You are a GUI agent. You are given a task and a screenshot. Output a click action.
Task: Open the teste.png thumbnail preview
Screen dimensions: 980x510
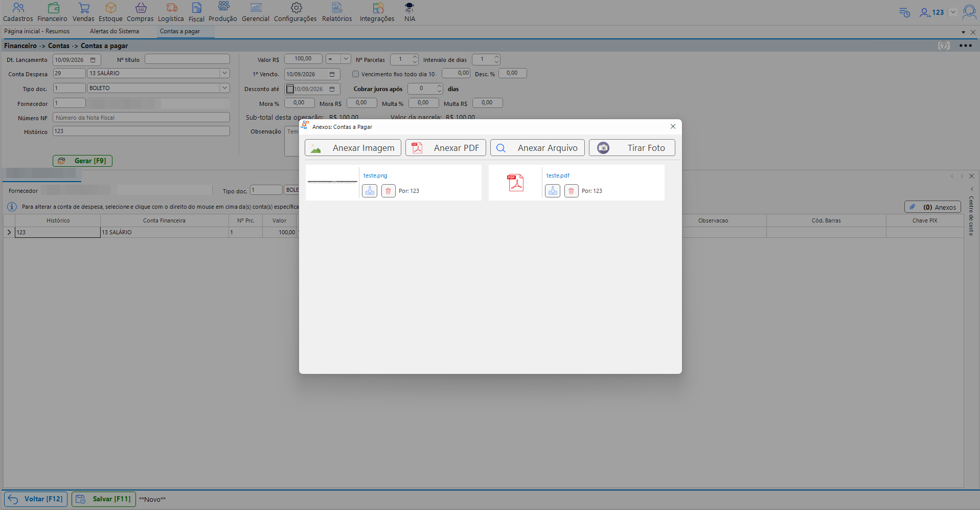[x=332, y=182]
